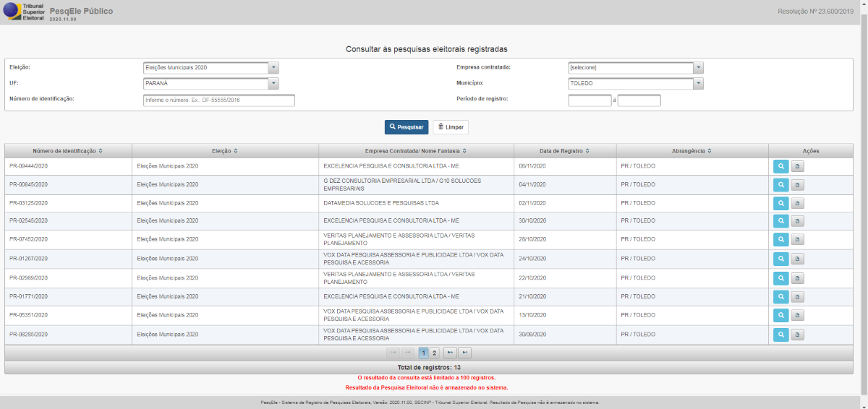View details of survey PR-08285/2020
Viewport: 868px width, 409px height.
click(x=781, y=335)
